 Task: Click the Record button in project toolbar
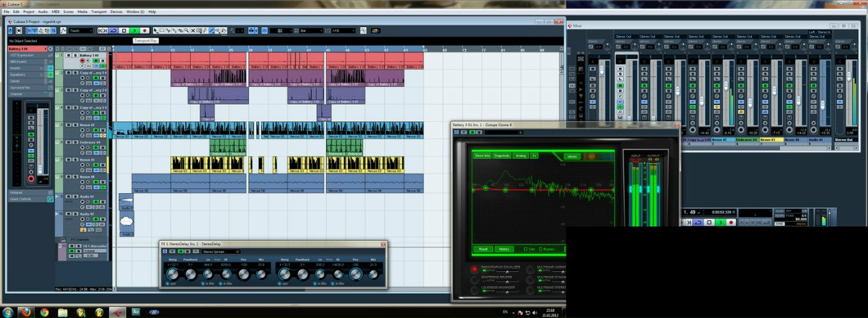coord(145,31)
